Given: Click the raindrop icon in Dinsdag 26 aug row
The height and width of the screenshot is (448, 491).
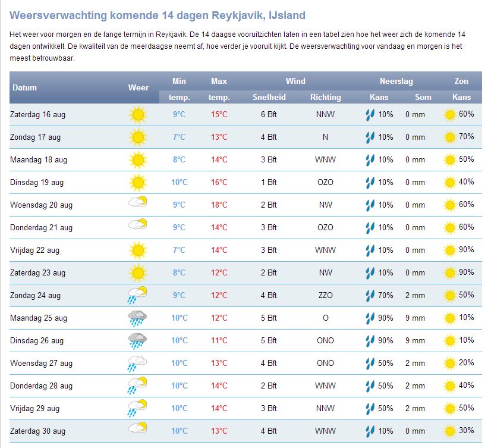Looking at the screenshot, I should tap(370, 341).
